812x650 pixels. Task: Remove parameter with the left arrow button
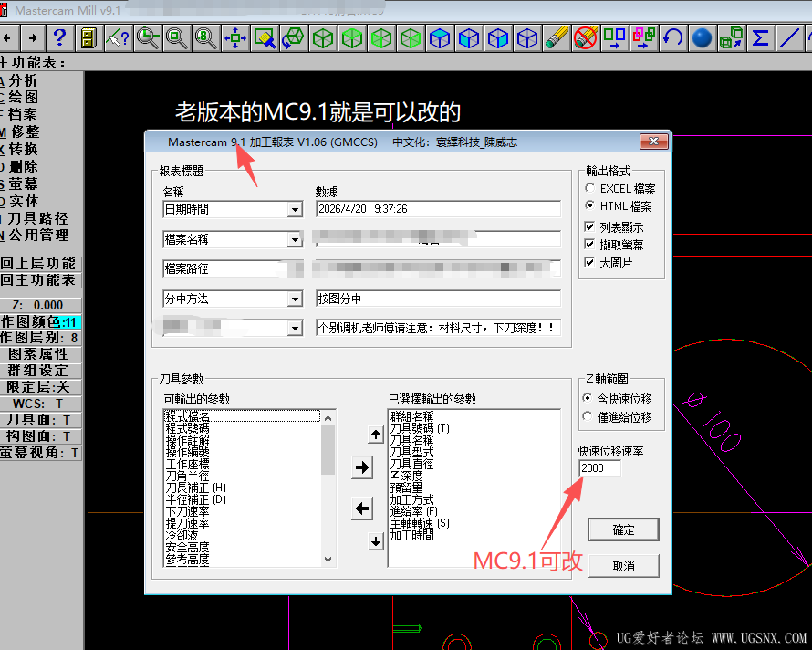362,508
